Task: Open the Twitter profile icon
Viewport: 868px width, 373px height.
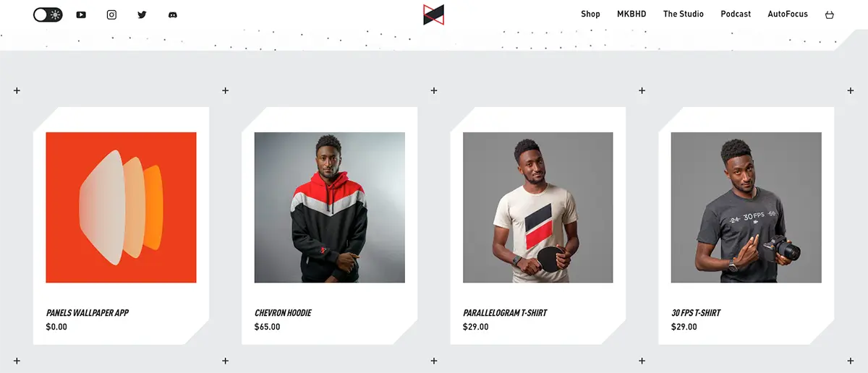Action: (x=142, y=14)
